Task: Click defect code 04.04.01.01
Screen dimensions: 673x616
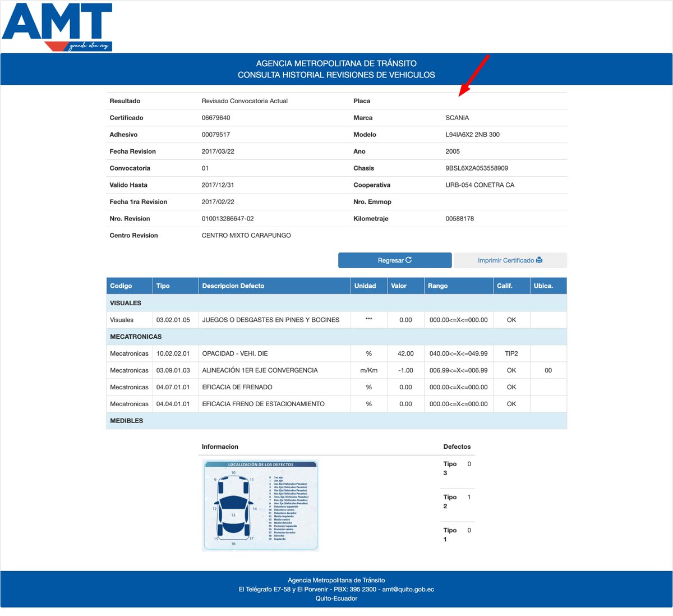Action: pos(173,404)
